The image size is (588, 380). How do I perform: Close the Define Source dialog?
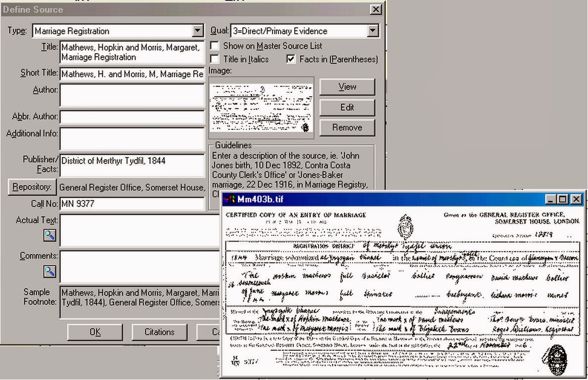[375, 9]
